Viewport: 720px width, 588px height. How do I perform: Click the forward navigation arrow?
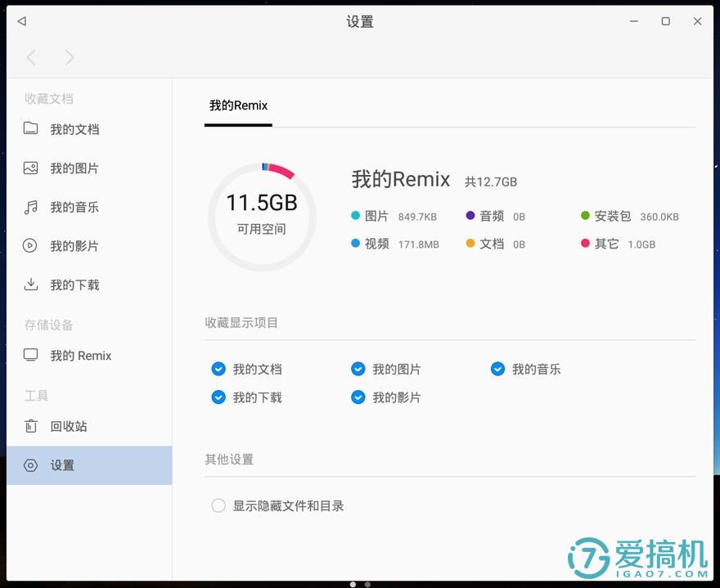[70, 57]
